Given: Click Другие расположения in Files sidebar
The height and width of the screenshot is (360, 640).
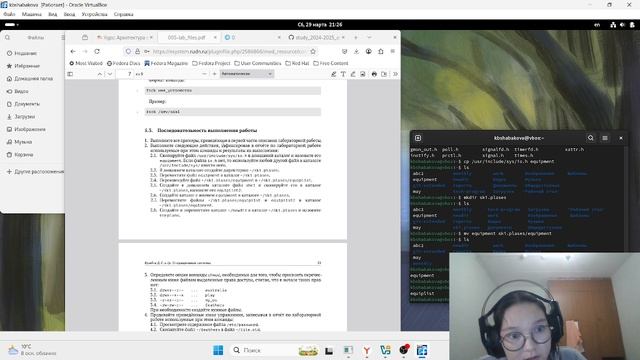Looking at the screenshot, I should [x=35, y=171].
